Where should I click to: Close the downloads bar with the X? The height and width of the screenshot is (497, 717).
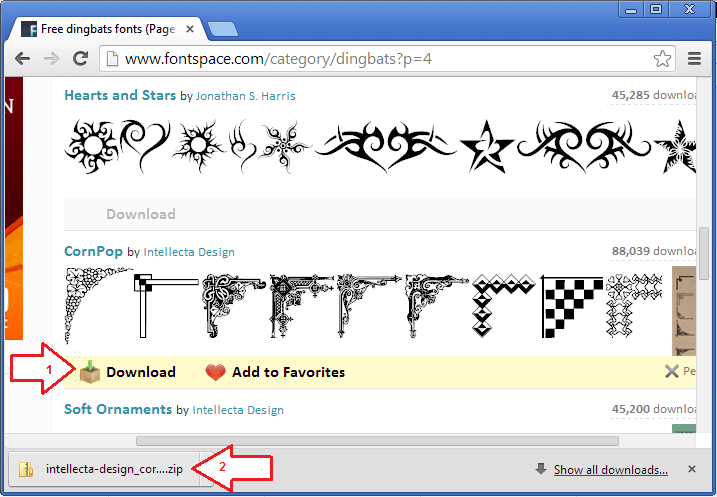691,469
